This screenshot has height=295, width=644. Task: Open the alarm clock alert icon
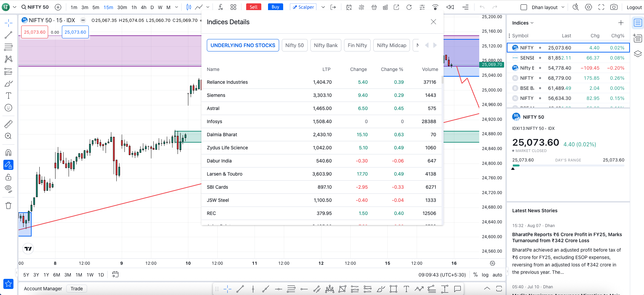tap(349, 7)
